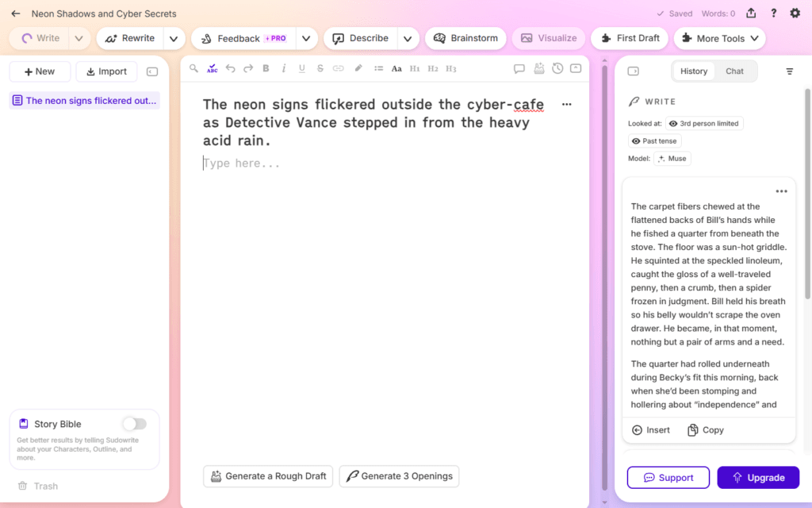This screenshot has width=812, height=508.
Task: Click the Import button
Action: pos(106,71)
